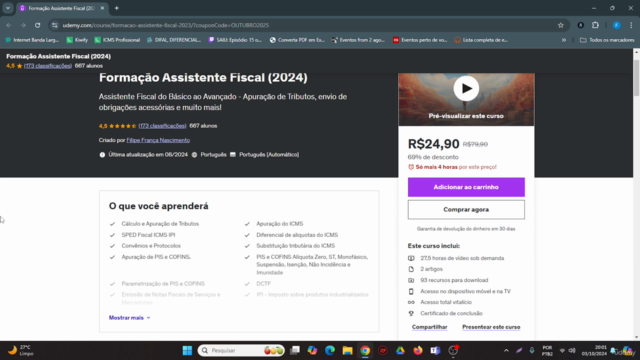Select the Formação Assistente Fiscal tab
The image size is (640, 360).
61,8
